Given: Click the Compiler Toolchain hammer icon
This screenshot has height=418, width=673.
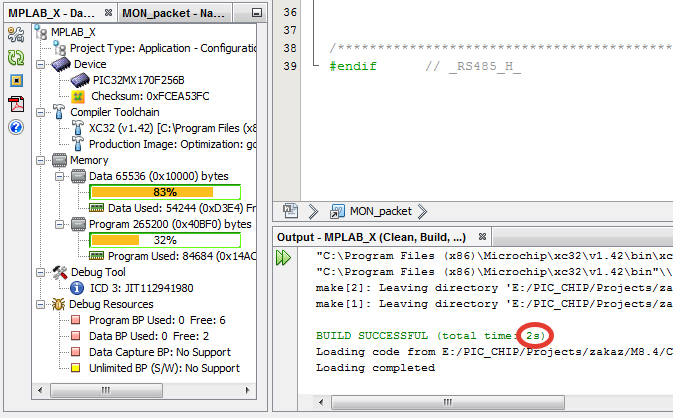Looking at the screenshot, I should [x=59, y=112].
